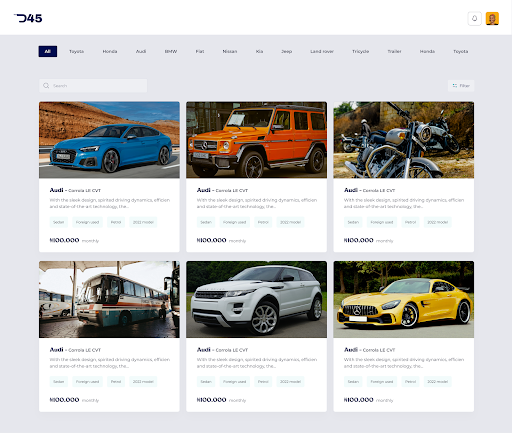Open listing title under the white Range Rover
This screenshot has height=433, width=512.
pyautogui.click(x=222, y=350)
